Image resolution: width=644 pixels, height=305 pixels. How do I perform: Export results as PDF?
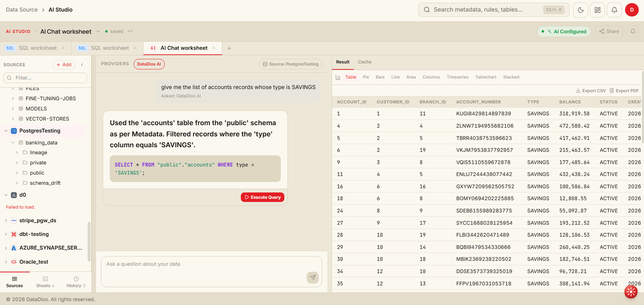click(624, 91)
